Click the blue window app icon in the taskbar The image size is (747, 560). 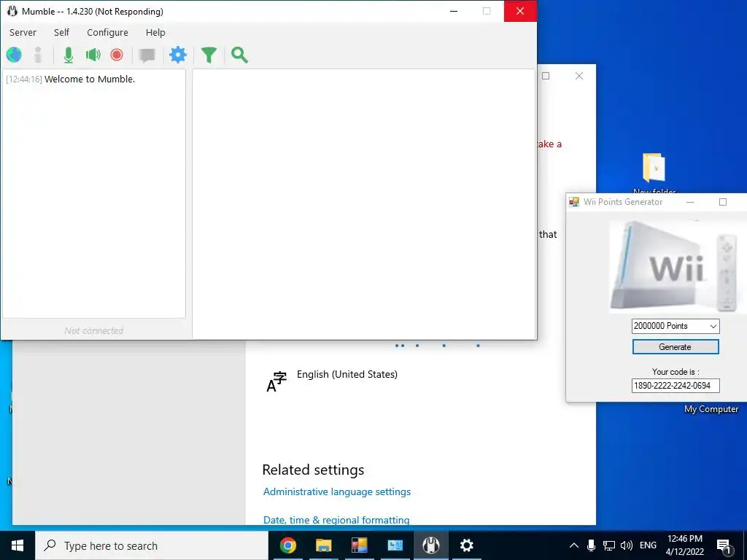click(395, 545)
